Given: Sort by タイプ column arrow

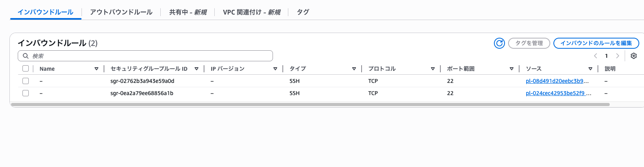Looking at the screenshot, I should (x=354, y=69).
